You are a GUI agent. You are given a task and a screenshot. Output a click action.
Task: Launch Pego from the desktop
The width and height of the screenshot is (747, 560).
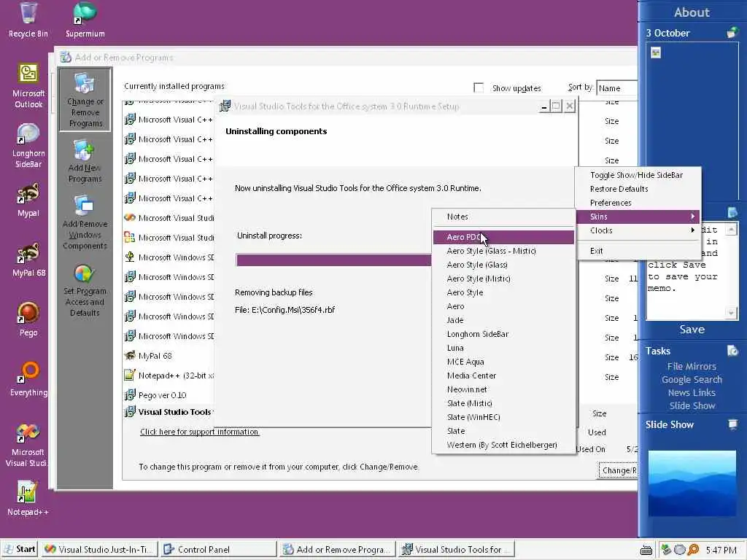[28, 320]
